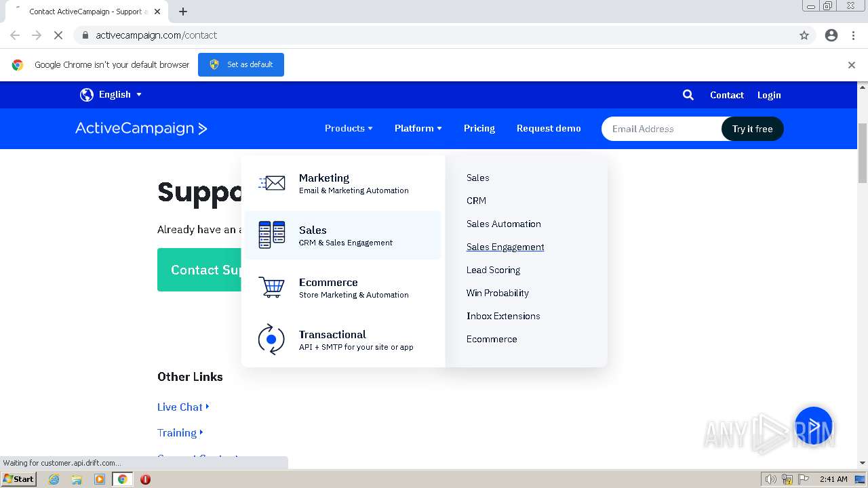Open the Training link
The height and width of the screenshot is (488, 868).
(180, 432)
